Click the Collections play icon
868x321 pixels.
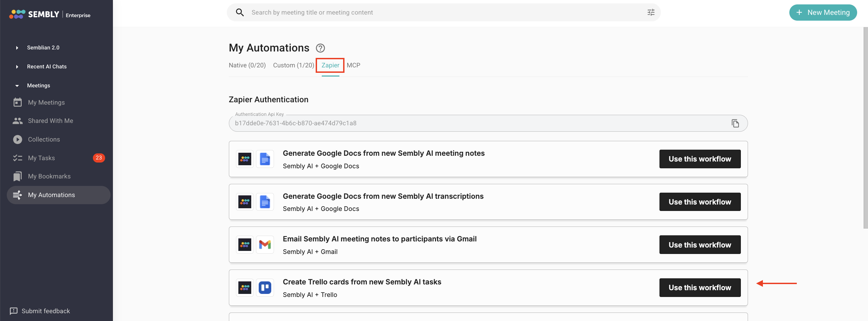18,140
